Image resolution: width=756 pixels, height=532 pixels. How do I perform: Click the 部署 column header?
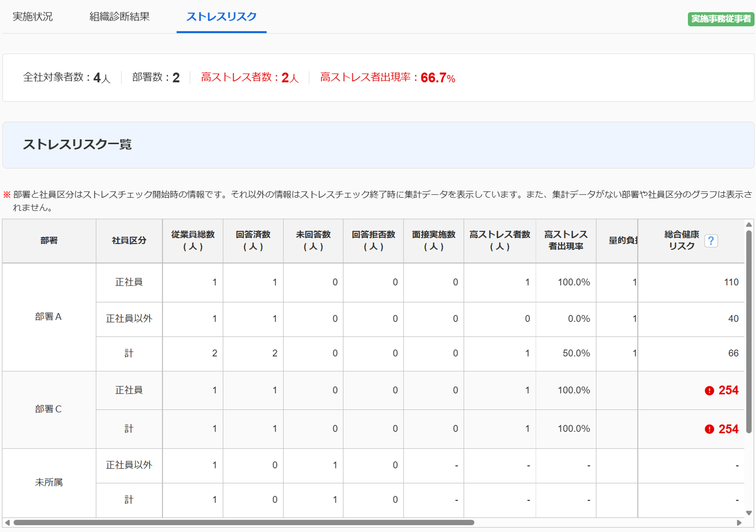point(49,240)
